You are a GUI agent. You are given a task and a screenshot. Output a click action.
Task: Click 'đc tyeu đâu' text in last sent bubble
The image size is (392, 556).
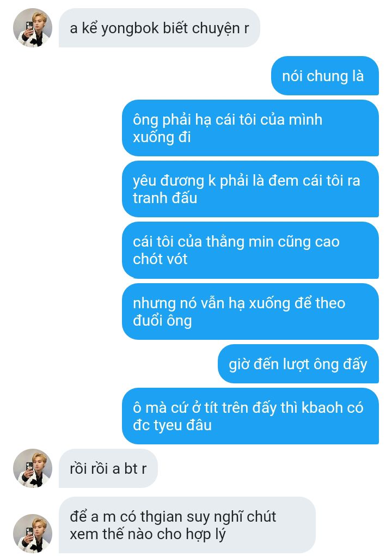point(172,425)
